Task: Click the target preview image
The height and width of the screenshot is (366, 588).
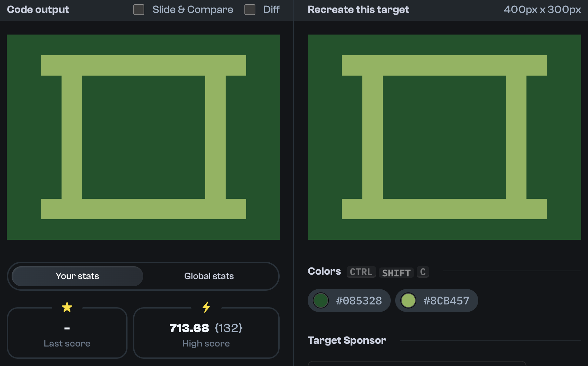Action: tap(444, 137)
